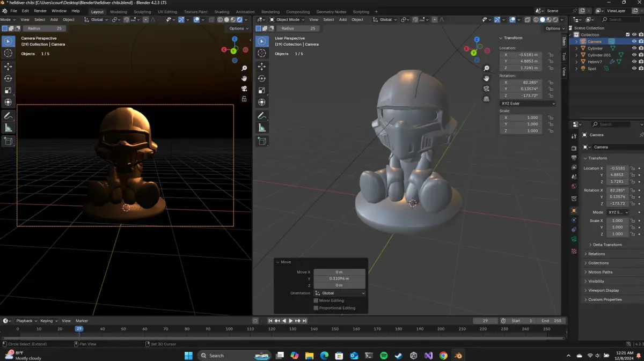Toggle camera view icon in right viewport
644x361 pixels.
(x=487, y=89)
